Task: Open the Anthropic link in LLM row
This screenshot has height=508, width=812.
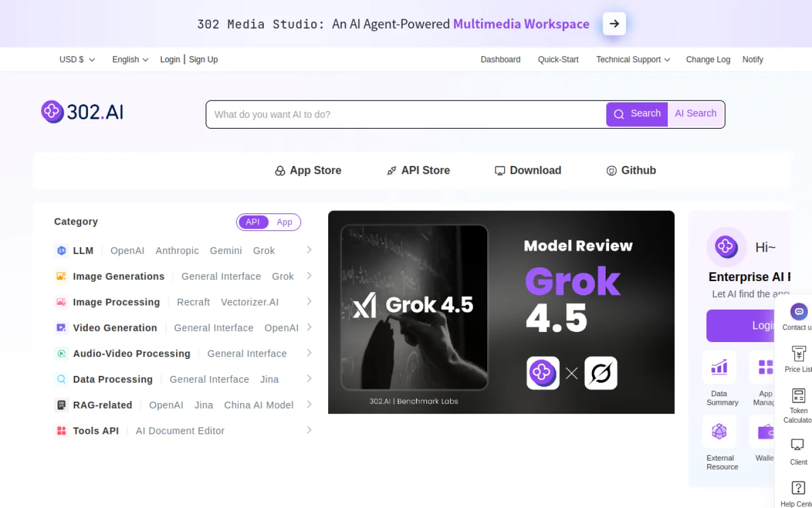Action: [x=177, y=251]
